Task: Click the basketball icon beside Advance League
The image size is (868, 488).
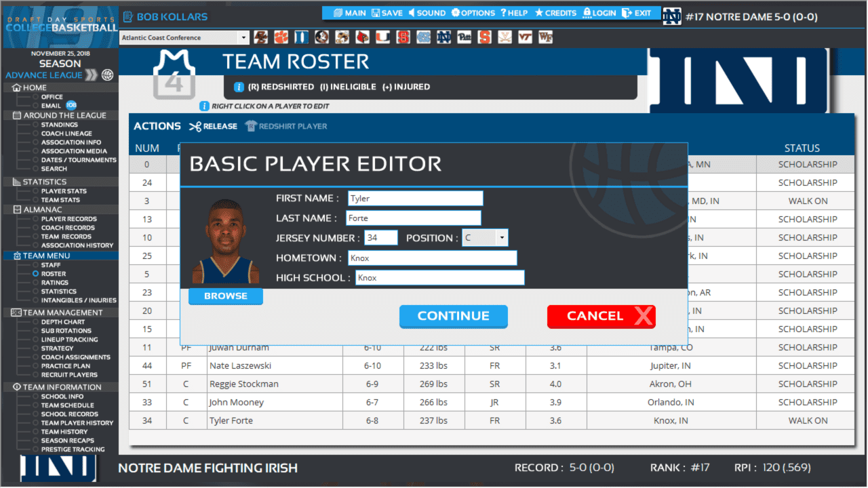Action: coord(107,75)
